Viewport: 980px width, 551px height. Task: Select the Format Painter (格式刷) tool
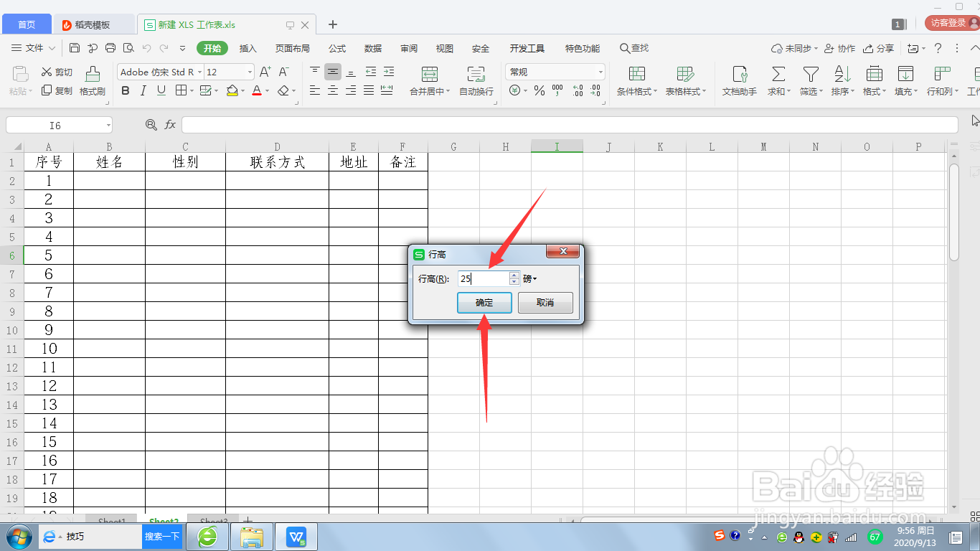(93, 80)
